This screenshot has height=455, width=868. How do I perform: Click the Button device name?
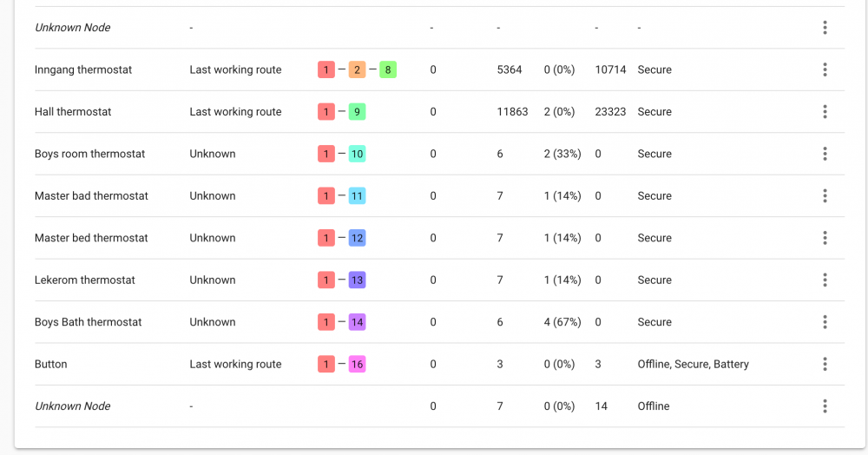(x=50, y=364)
